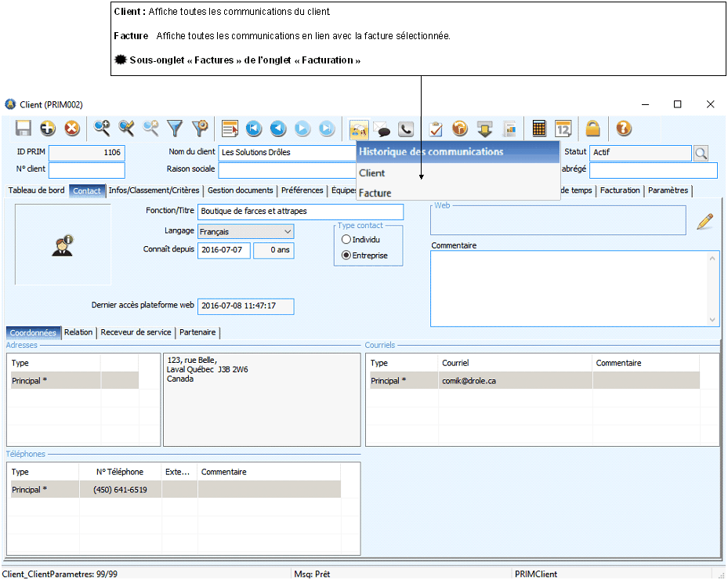
Task: Expand the Langage dropdown
Action: [288, 232]
